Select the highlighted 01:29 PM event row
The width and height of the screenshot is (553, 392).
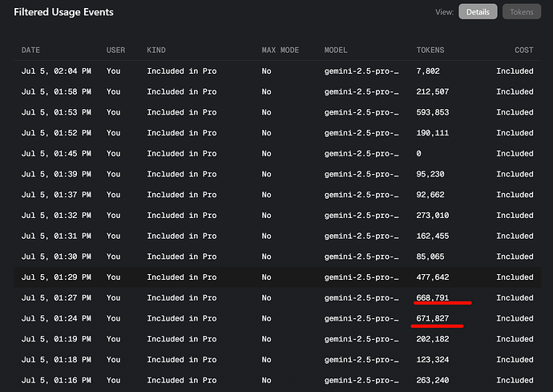pyautogui.click(x=277, y=277)
